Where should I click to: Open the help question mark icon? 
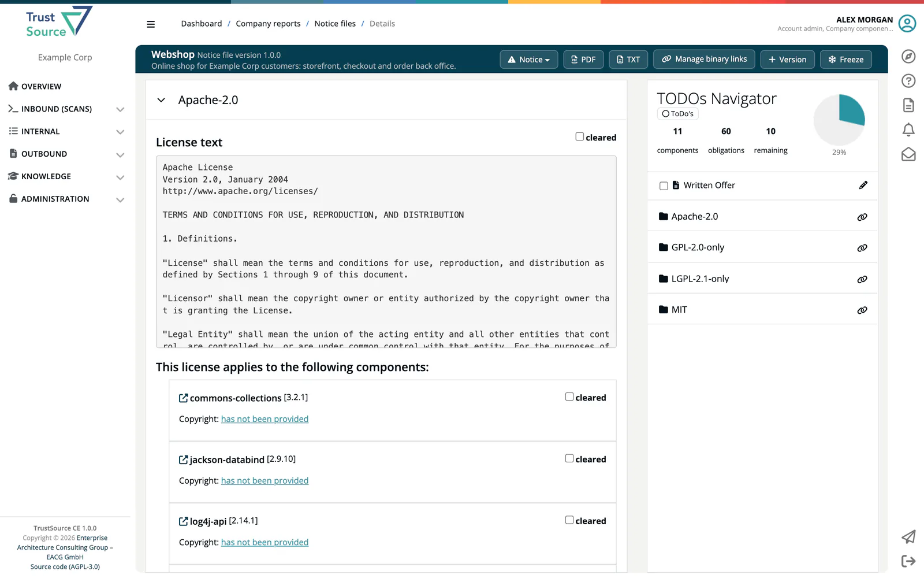pyautogui.click(x=908, y=81)
